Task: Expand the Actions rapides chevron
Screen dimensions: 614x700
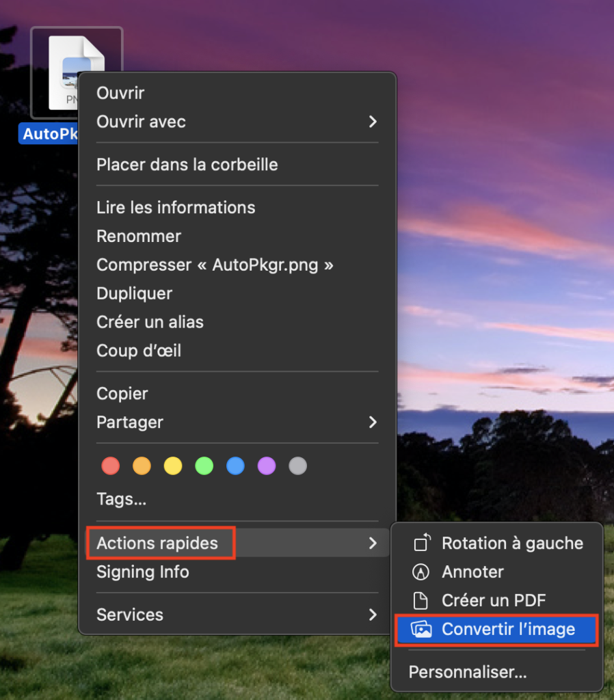Action: [373, 543]
